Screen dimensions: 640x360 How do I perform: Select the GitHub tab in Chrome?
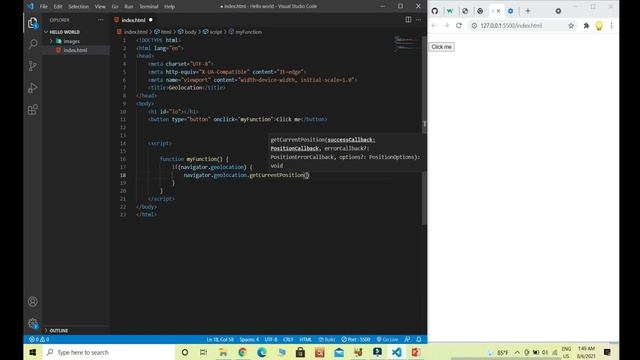click(435, 11)
